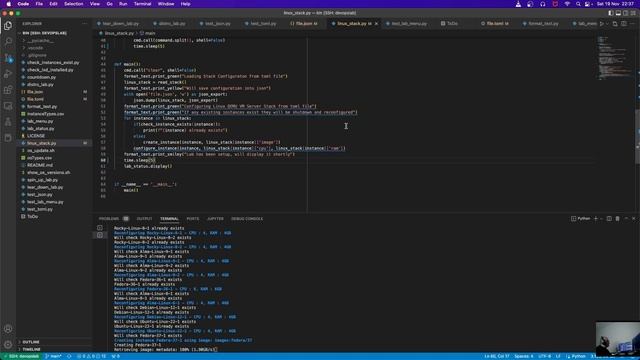The width and height of the screenshot is (640, 360).
Task: Open os_update.sh in explorer
Action: click(41, 151)
